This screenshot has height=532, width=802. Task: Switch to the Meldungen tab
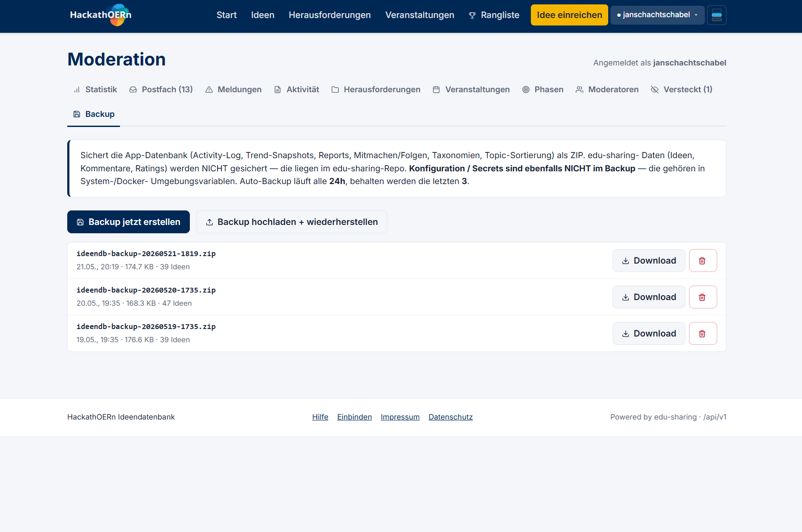pos(233,90)
